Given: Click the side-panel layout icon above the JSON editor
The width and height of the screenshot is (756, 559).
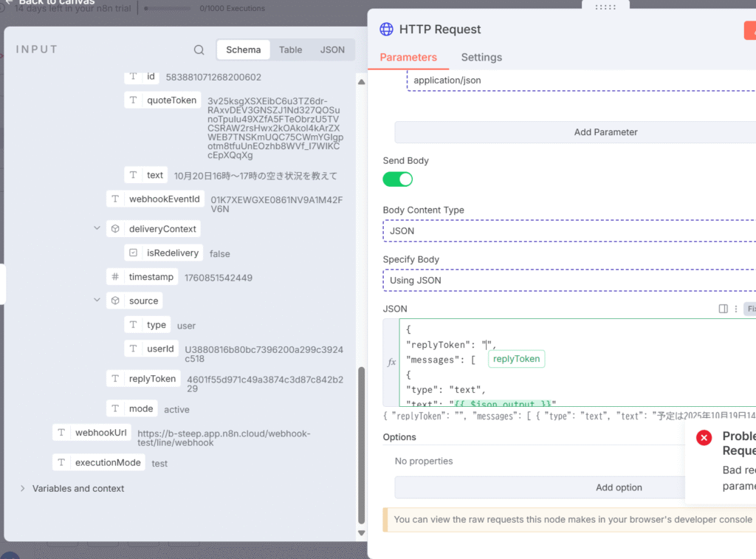Looking at the screenshot, I should pos(724,309).
